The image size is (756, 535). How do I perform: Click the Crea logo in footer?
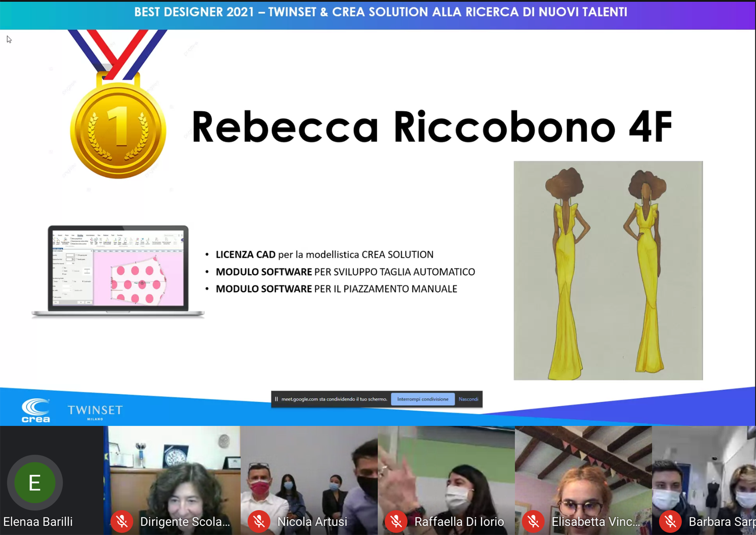36,410
